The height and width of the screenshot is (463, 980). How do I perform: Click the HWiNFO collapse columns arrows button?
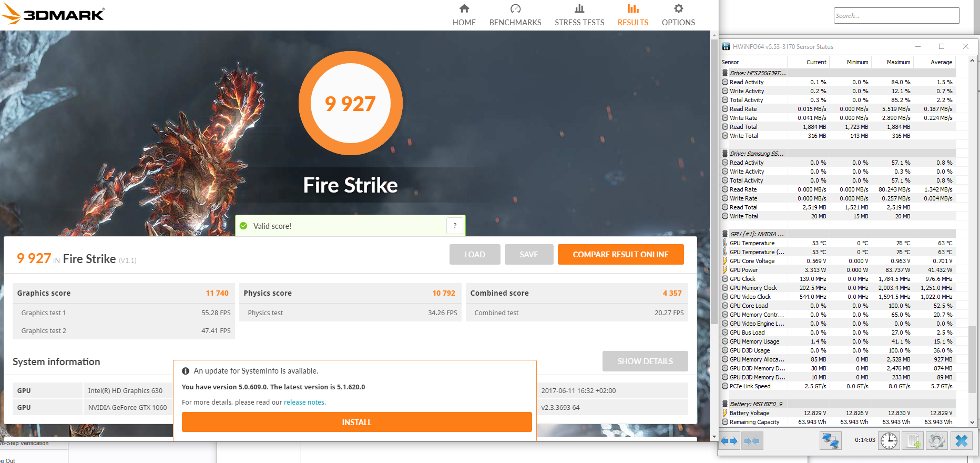[752, 441]
